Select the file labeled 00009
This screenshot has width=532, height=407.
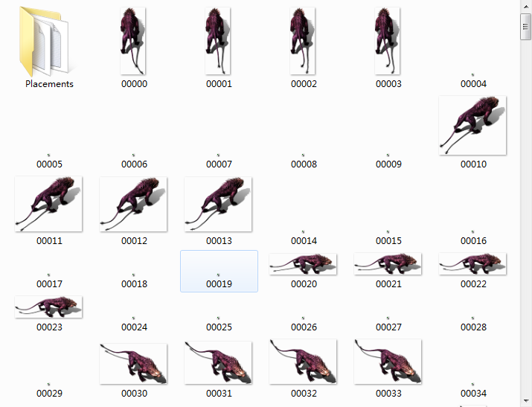pyautogui.click(x=389, y=164)
